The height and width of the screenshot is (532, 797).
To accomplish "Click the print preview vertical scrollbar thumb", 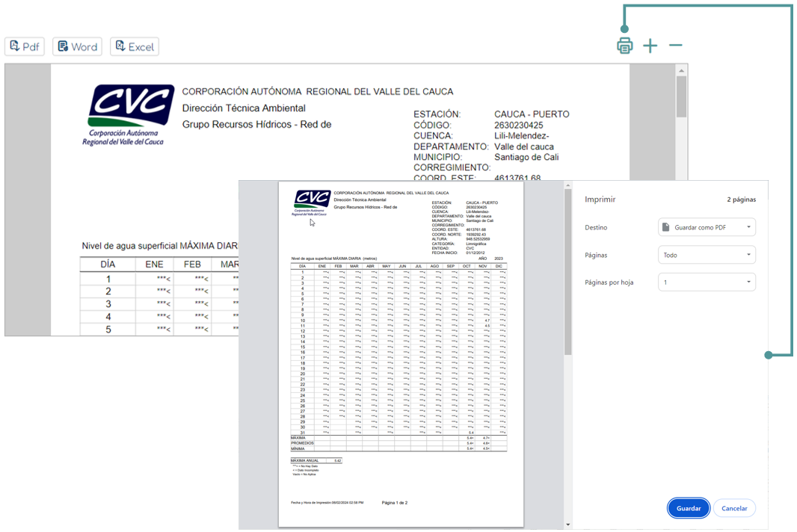I will [567, 273].
